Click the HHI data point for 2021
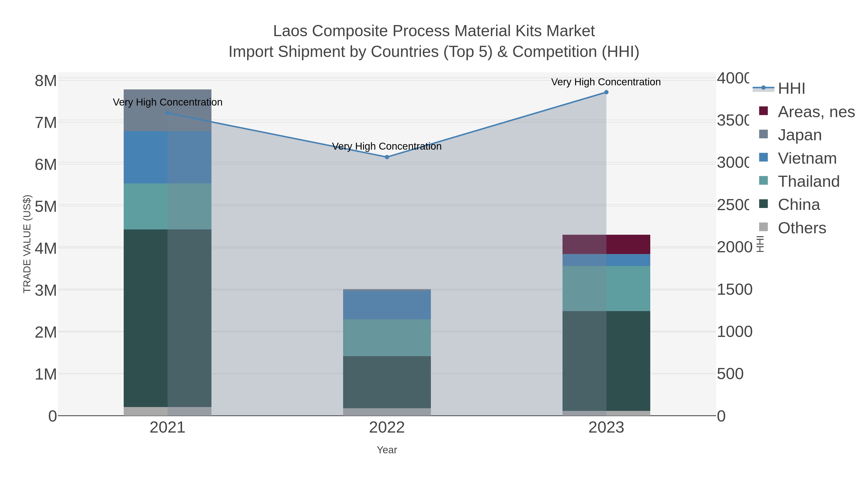 168,113
